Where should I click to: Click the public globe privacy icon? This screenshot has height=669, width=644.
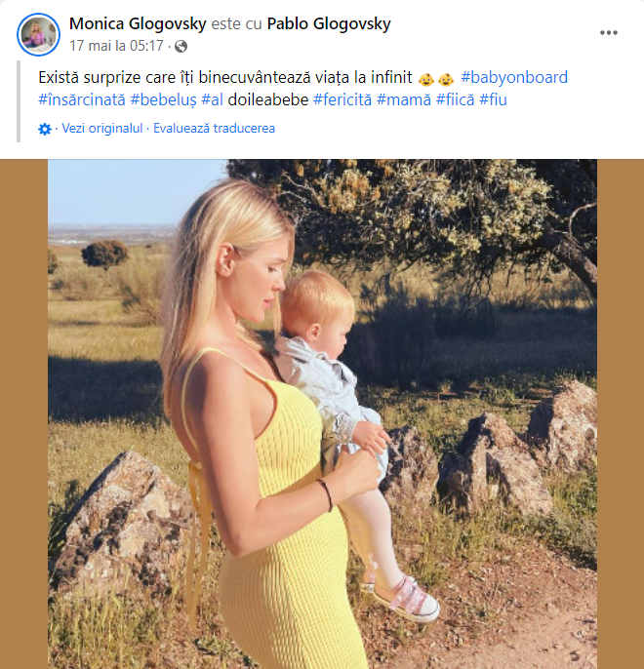181,46
